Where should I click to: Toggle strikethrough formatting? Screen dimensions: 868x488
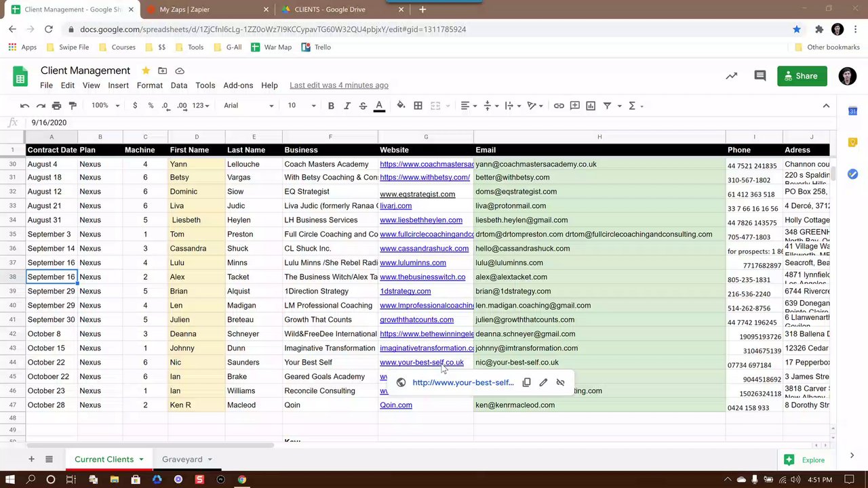click(x=363, y=106)
